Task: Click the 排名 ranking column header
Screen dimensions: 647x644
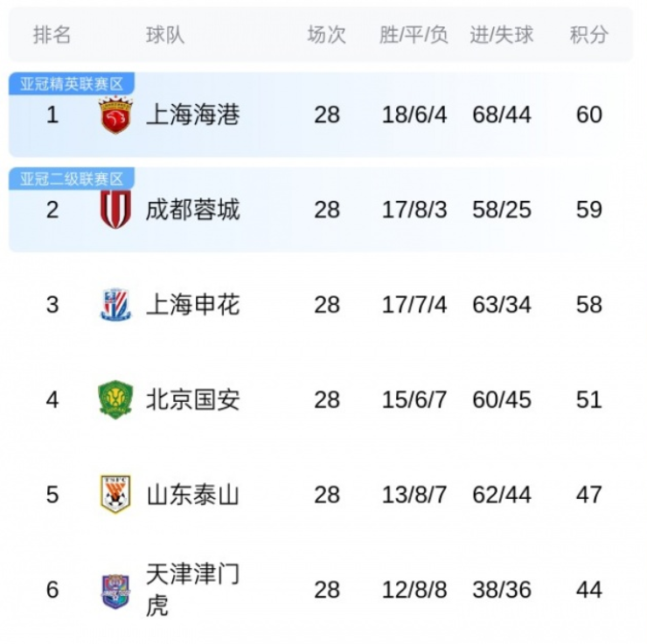Action: coord(52,35)
